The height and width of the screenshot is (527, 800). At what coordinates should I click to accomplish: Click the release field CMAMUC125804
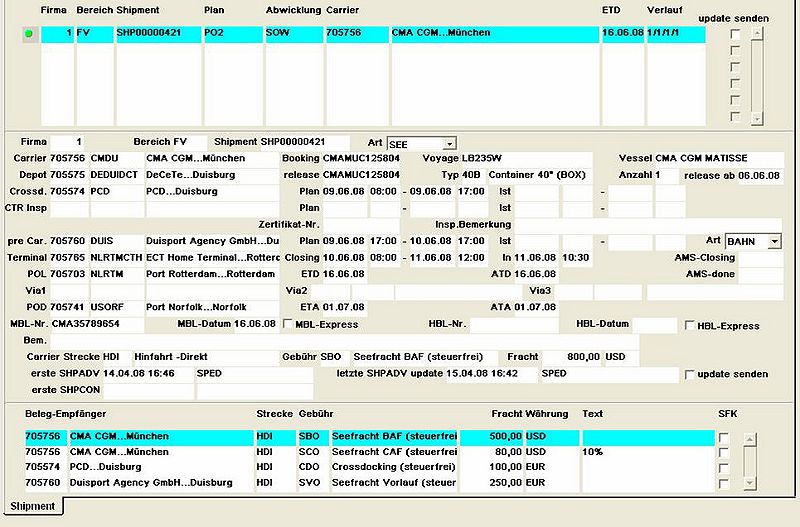click(x=361, y=174)
